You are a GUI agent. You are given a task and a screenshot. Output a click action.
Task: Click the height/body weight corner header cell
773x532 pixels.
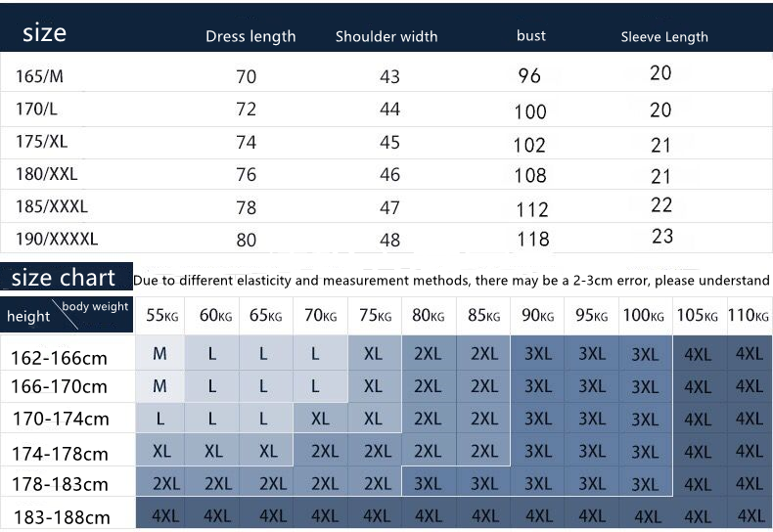[x=68, y=314]
